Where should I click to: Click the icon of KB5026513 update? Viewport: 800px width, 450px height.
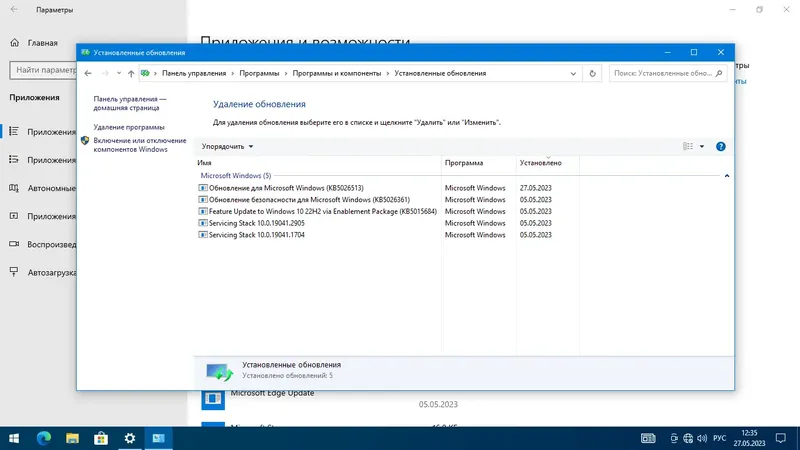coord(203,188)
